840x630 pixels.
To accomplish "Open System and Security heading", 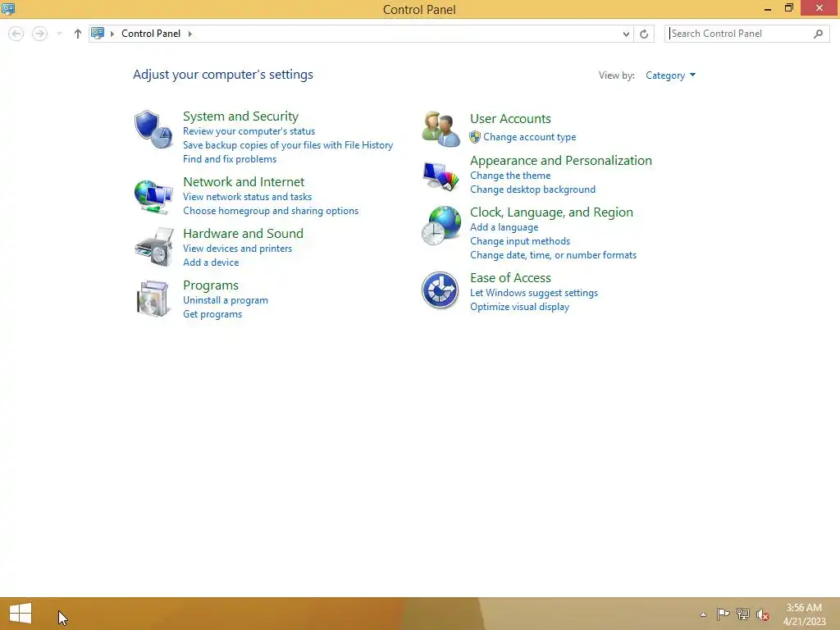I will 240,116.
